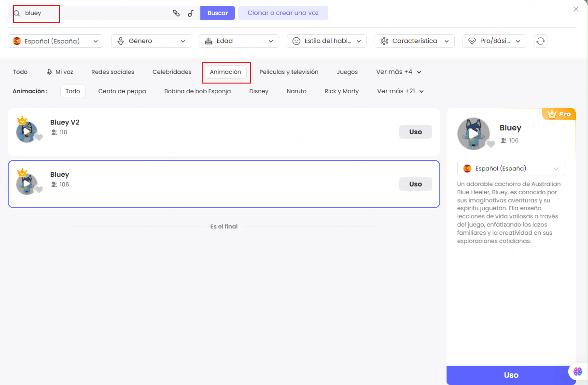Viewport: 588px width, 385px height.
Task: Open the Español (España) language filter
Action: (x=56, y=41)
